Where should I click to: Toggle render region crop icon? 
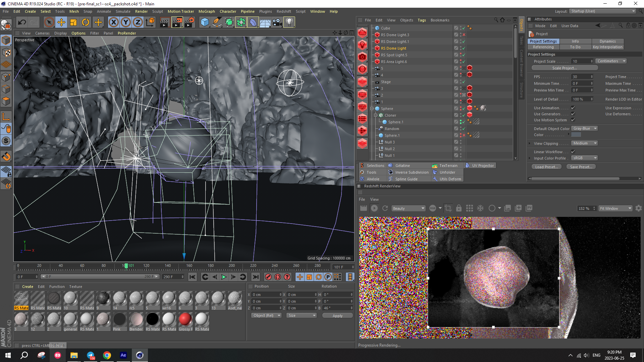(448, 208)
